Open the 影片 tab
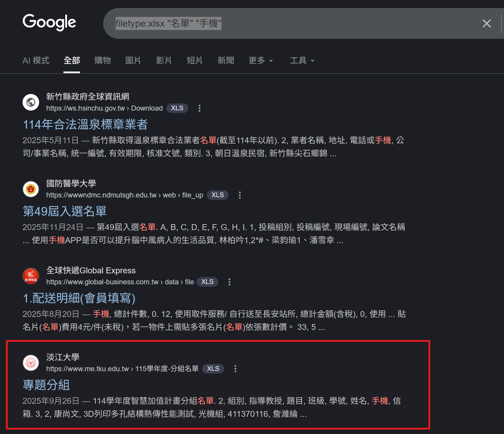Screen dimensions: 504x434 pos(164,60)
